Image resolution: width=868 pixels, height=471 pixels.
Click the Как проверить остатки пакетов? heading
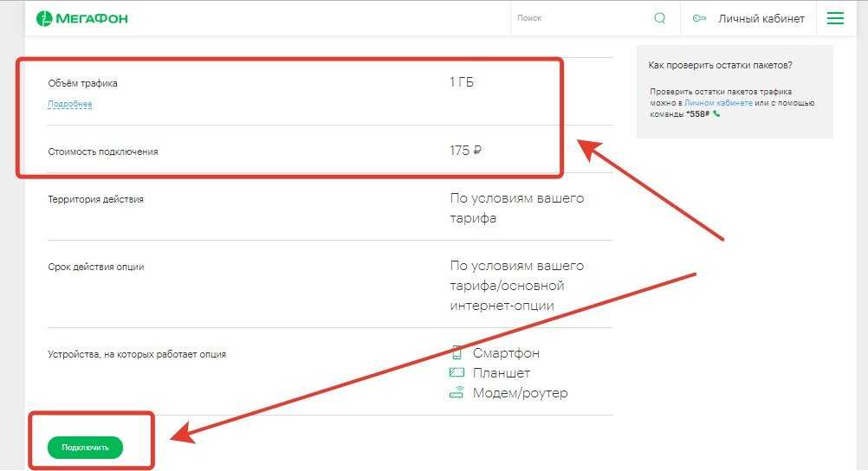[720, 65]
